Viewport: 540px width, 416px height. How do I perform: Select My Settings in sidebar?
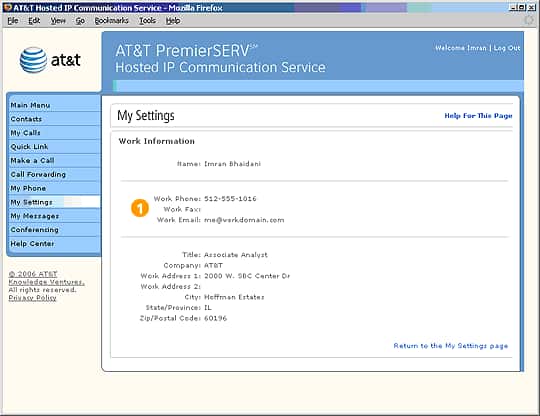click(31, 202)
